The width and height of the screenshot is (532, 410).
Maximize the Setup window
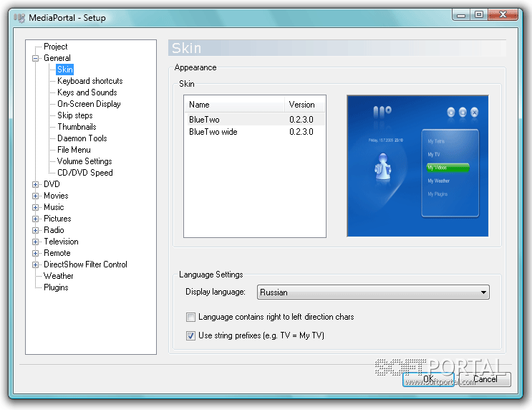pos(479,14)
